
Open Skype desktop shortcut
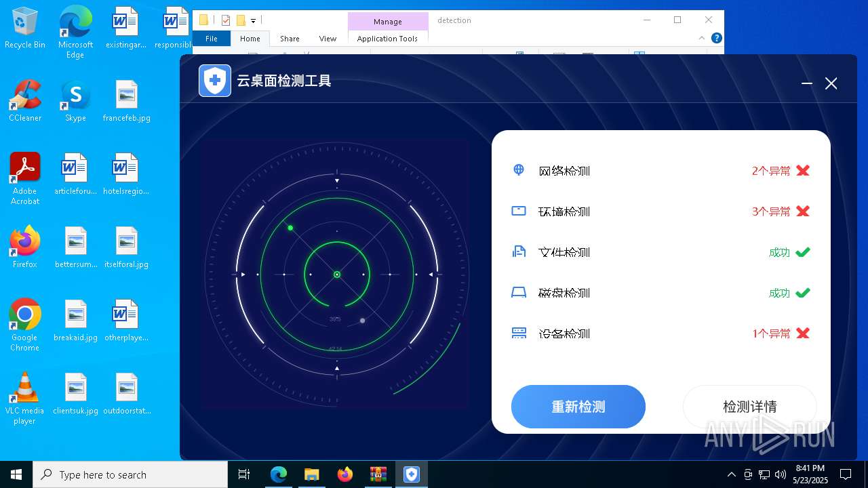(x=75, y=101)
